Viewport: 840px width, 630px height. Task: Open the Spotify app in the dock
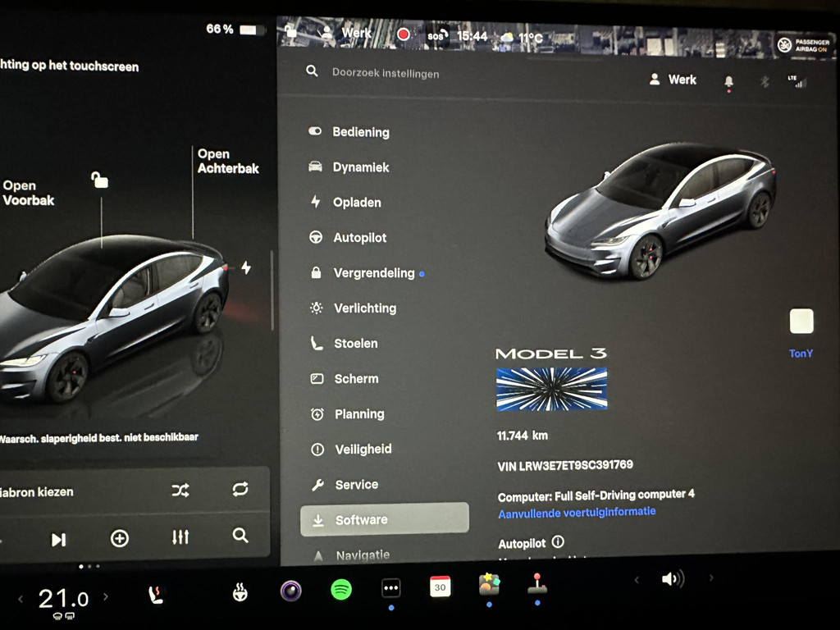pyautogui.click(x=341, y=589)
